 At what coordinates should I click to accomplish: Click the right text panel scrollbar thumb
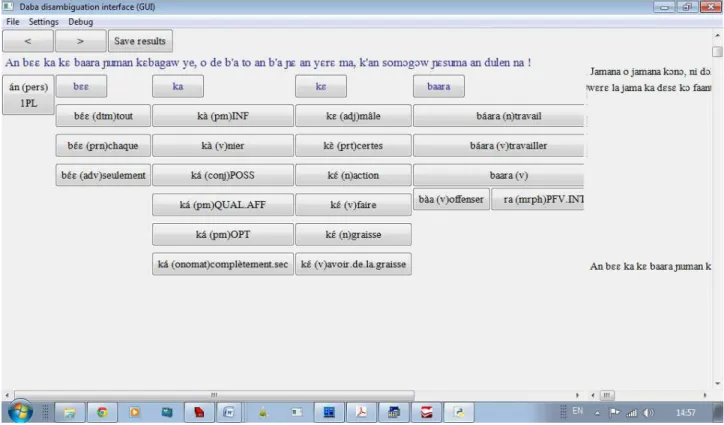tap(606, 395)
